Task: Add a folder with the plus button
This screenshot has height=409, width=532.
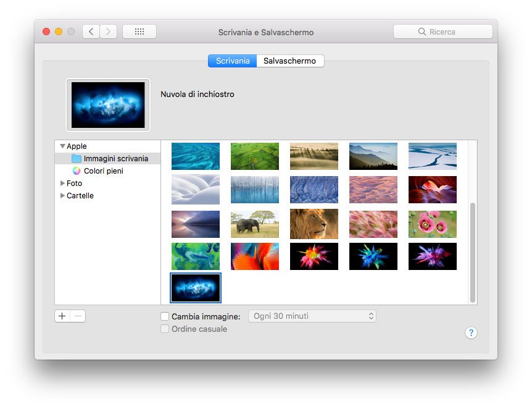Action: [62, 316]
